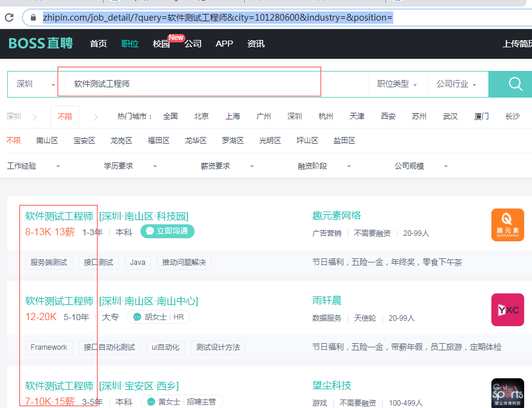Open company 雨轩晨
This screenshot has height=408, width=532.
(327, 301)
